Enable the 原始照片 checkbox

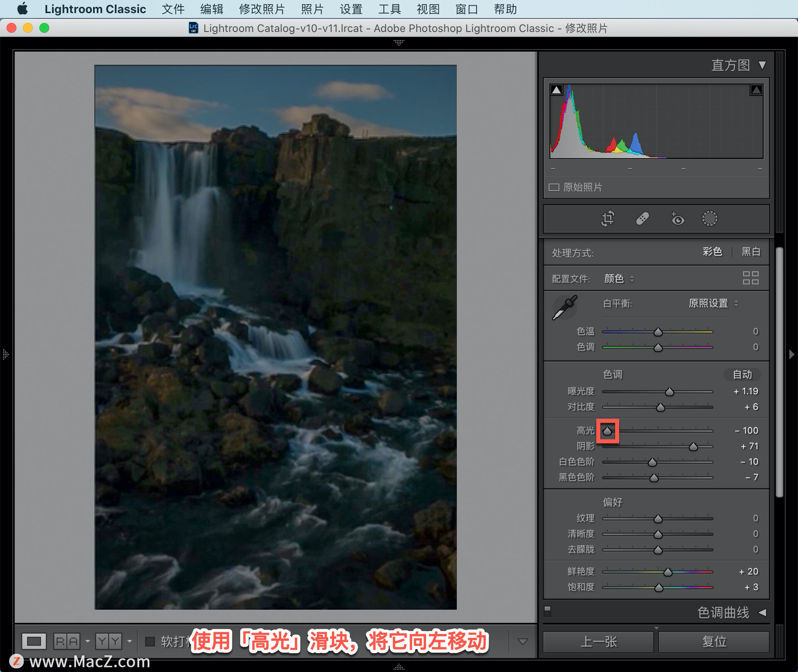tap(554, 187)
